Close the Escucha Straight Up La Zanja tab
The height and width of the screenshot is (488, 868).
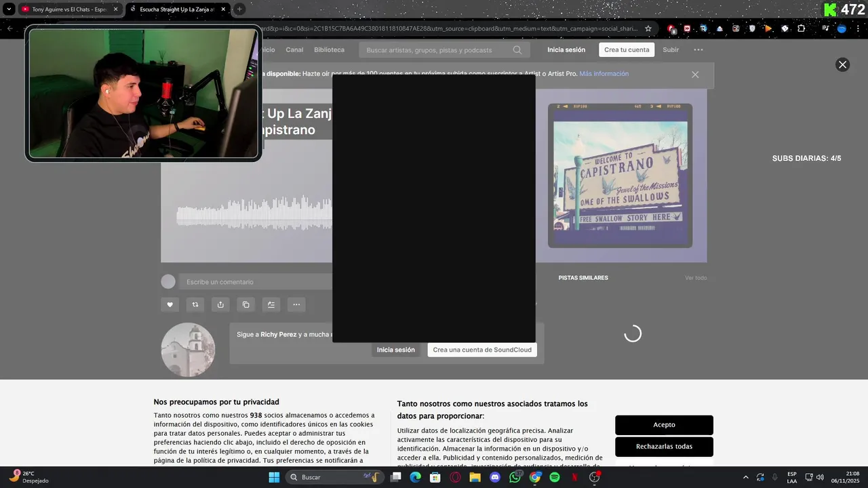coord(223,9)
